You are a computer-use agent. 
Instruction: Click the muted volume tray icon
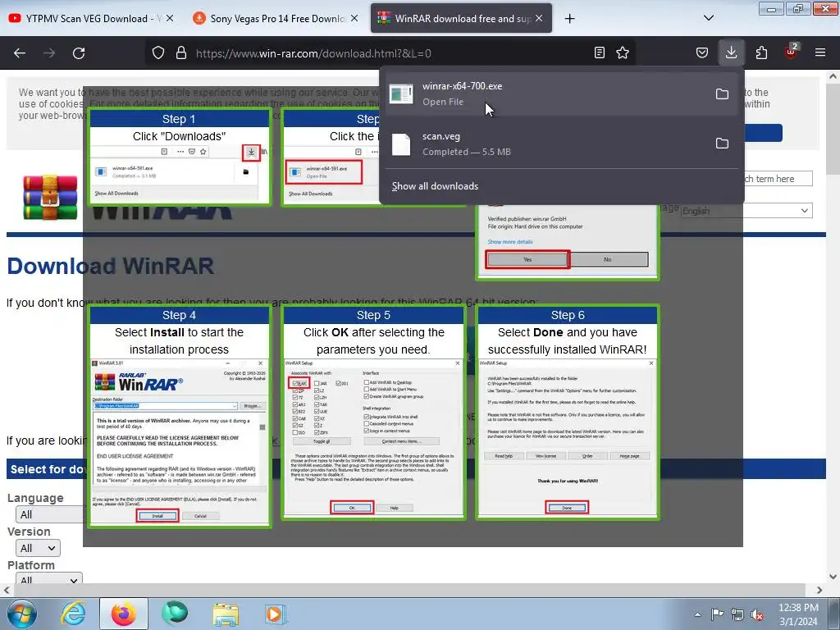click(757, 614)
